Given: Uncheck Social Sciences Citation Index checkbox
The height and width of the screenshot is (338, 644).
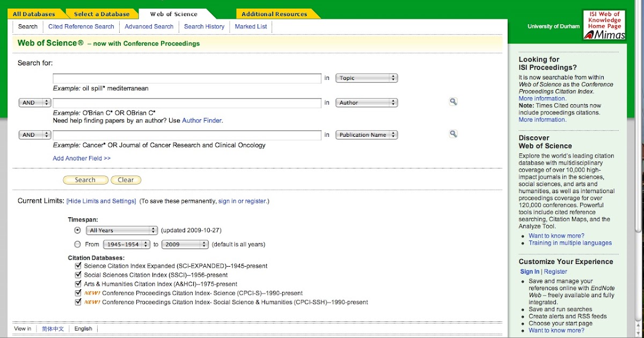Looking at the screenshot, I should click(x=79, y=275).
